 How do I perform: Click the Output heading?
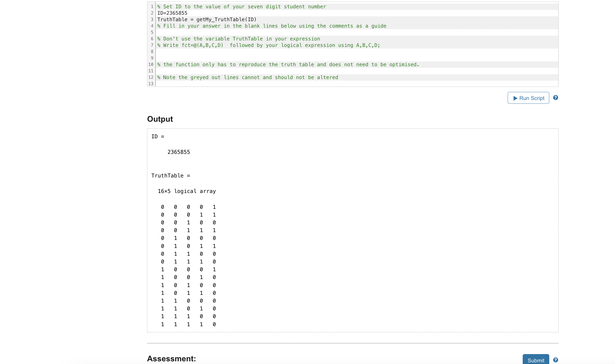coord(160,119)
